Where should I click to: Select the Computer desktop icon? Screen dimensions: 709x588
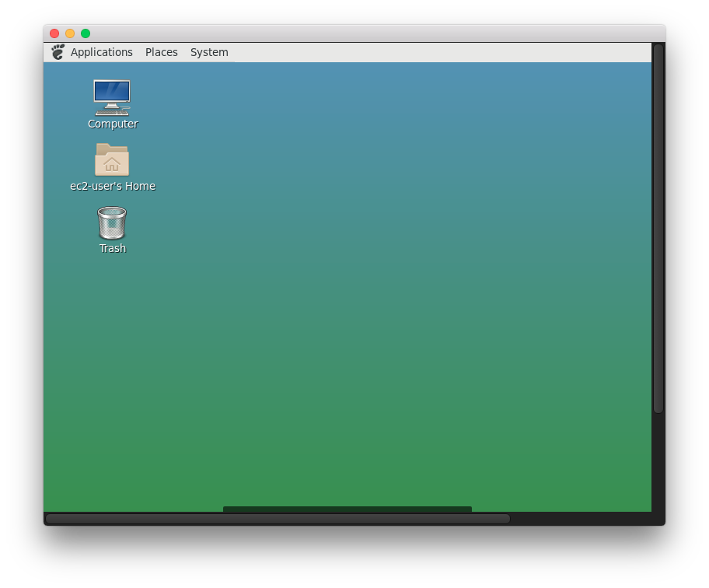point(112,97)
